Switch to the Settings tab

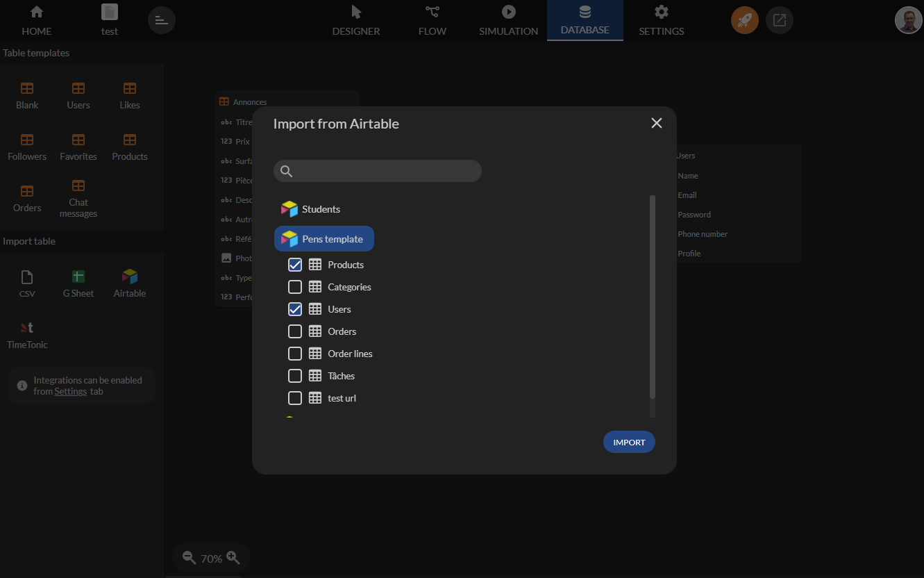662,20
